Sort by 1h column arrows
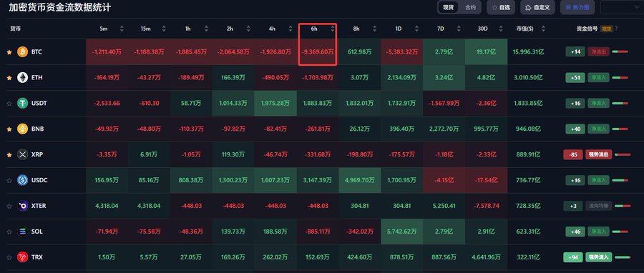The height and width of the screenshot is (273, 644). [x=206, y=29]
